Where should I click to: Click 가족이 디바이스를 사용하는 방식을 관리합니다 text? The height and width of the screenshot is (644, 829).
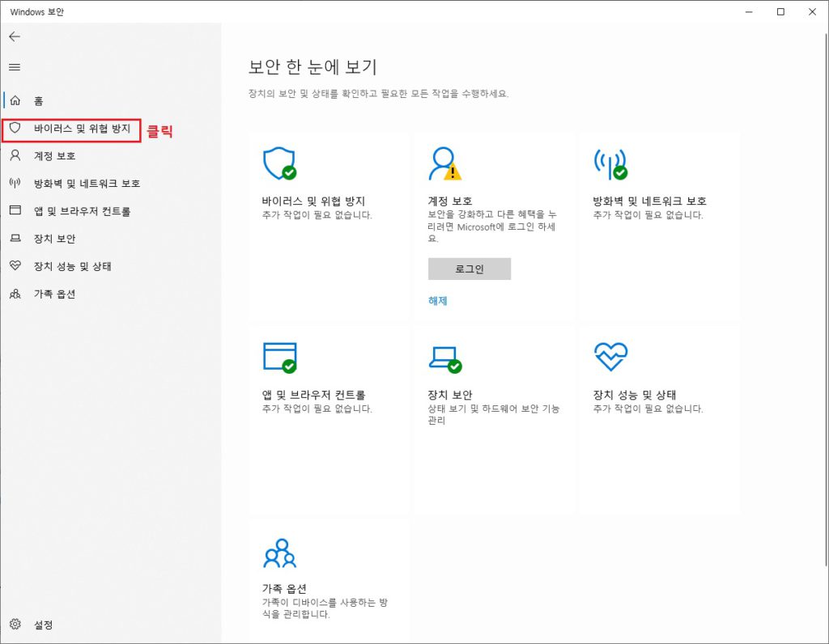click(325, 608)
